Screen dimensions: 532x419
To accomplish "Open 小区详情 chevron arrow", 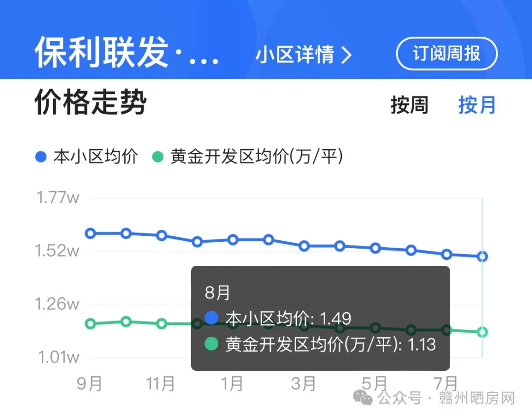I will click(x=346, y=55).
